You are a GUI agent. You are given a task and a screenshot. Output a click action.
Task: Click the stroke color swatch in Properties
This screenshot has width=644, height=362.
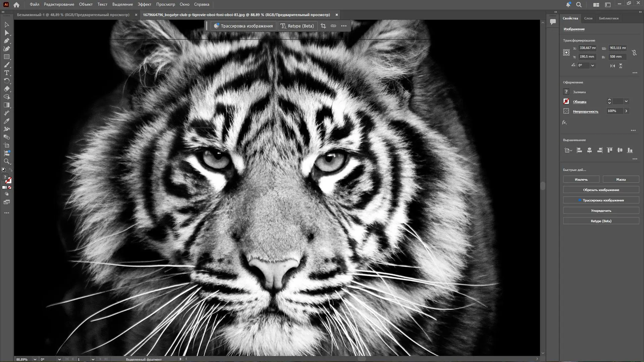coord(566,101)
